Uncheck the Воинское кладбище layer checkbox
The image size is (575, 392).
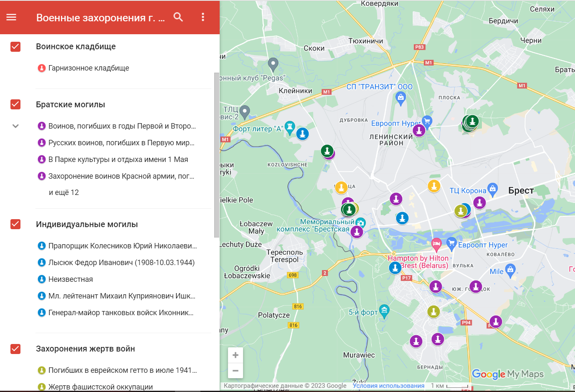[x=15, y=46]
